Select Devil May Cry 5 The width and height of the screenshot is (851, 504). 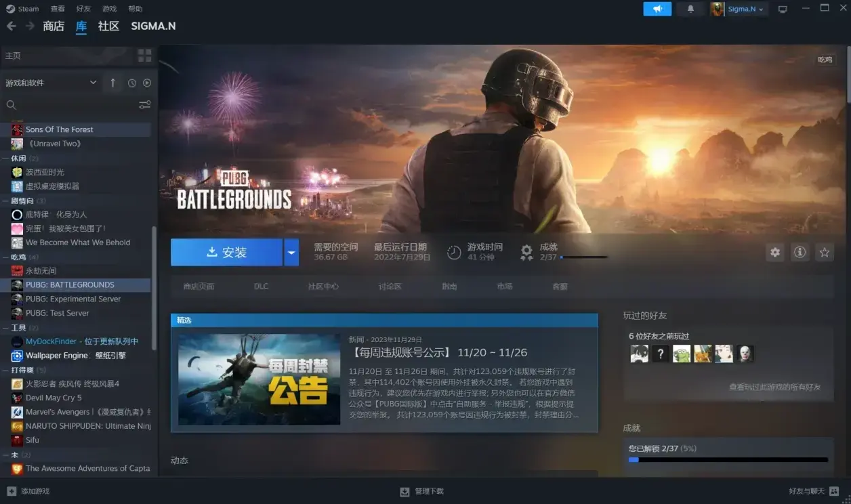76,398
